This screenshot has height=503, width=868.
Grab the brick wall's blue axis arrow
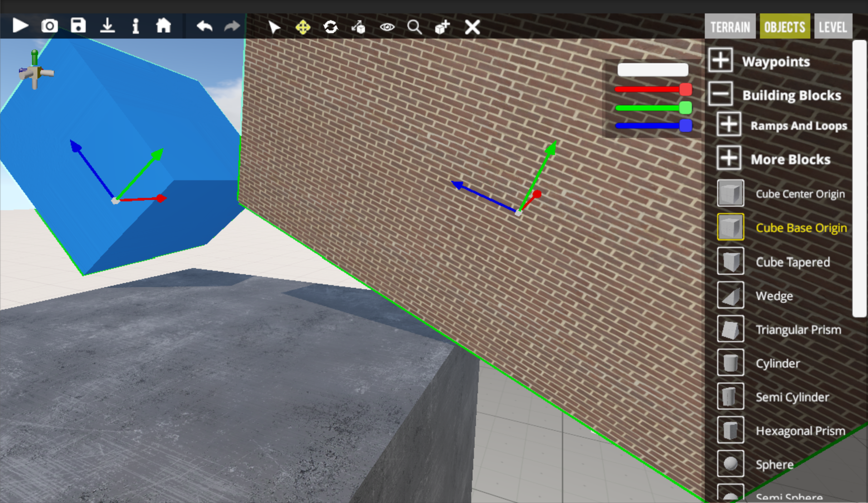[x=458, y=184]
